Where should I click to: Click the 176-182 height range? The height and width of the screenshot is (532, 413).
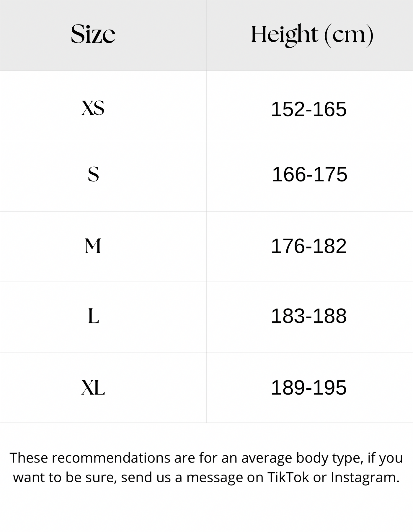308,246
